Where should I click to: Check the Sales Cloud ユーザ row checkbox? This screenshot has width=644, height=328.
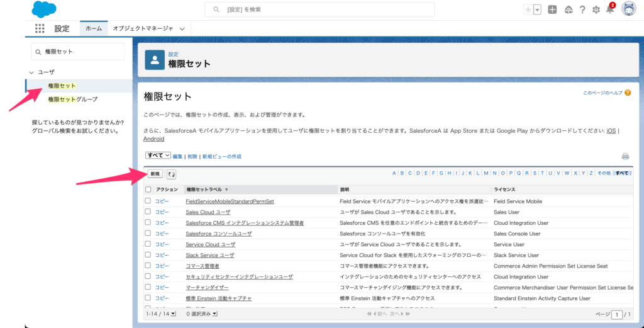(x=148, y=212)
